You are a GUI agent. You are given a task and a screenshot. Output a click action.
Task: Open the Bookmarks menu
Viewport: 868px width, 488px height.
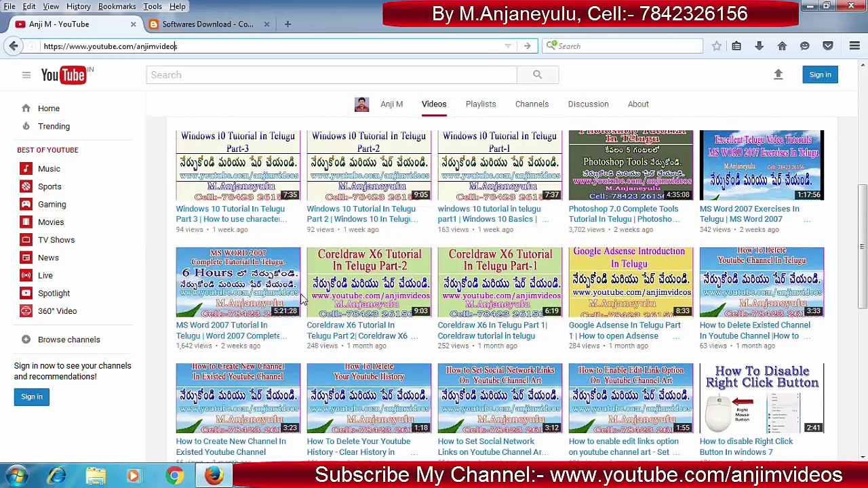click(117, 7)
